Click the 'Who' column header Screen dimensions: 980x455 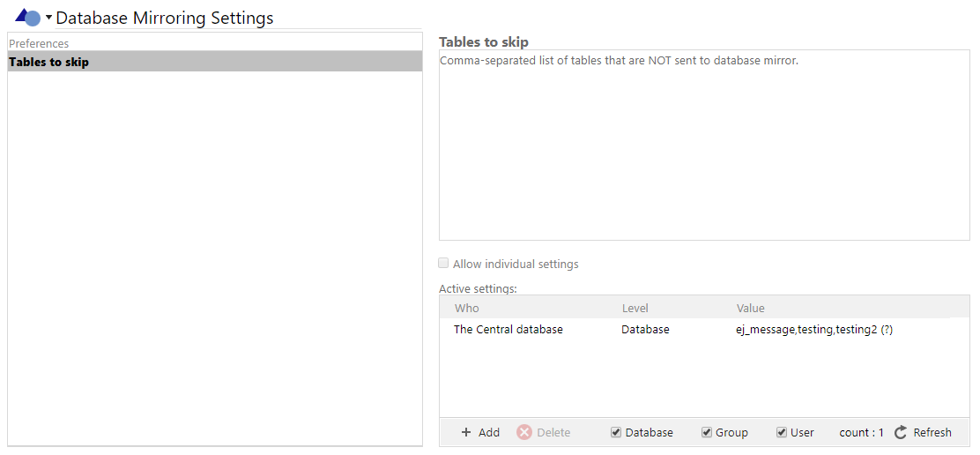[467, 308]
